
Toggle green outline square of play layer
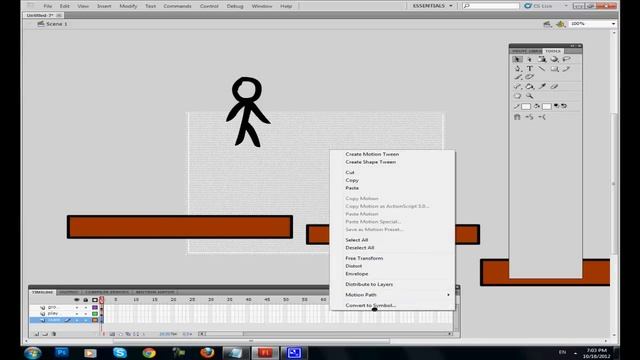[x=95, y=314]
